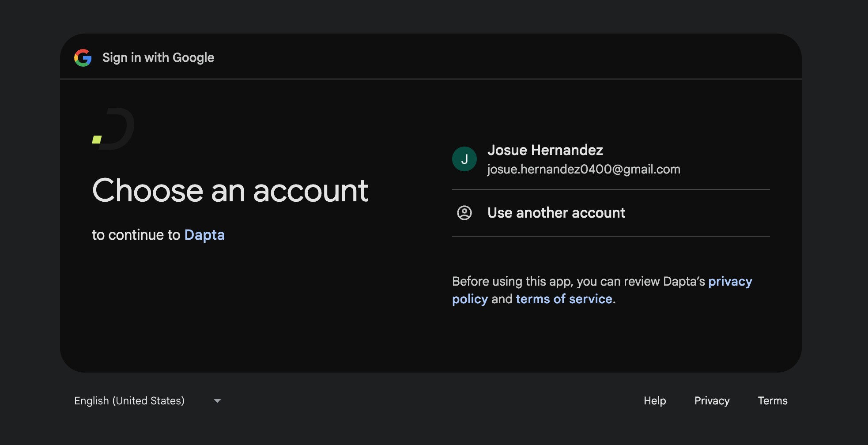Click the "Choose an account" heading
This screenshot has width=868, height=445.
(x=230, y=191)
